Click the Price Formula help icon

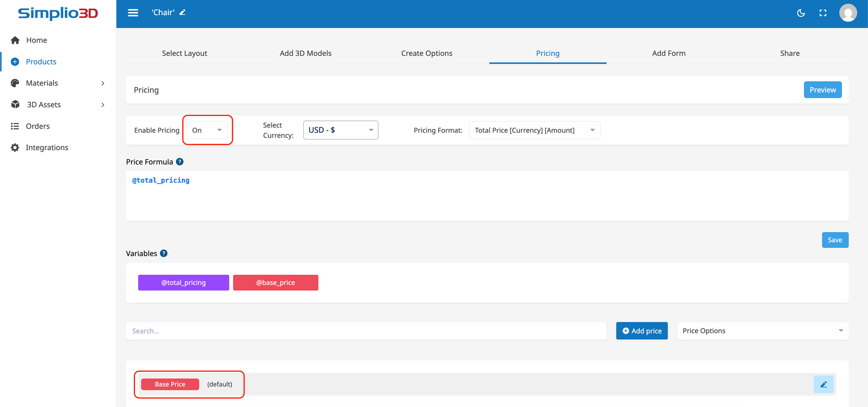coord(180,162)
